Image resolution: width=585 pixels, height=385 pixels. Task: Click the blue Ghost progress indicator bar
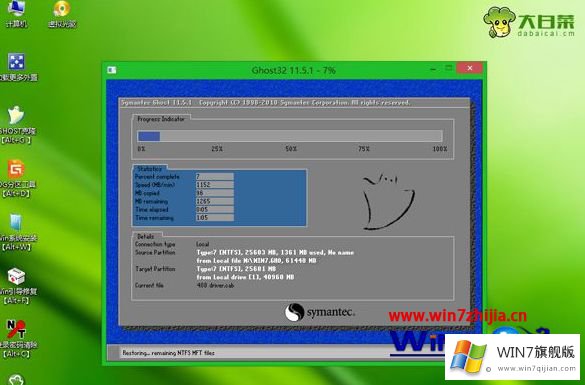click(x=148, y=136)
